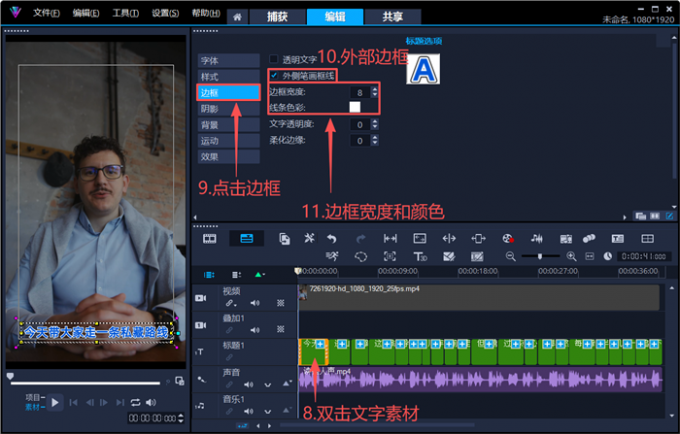Enlarge the preview window icon
Screen dimensions: 680x434
coord(179,381)
